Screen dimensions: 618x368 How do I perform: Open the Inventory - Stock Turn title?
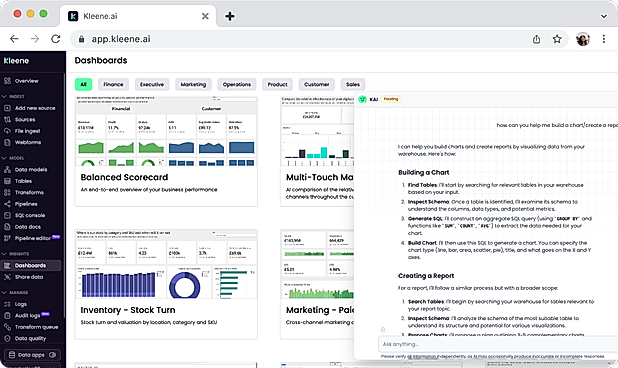tap(128, 310)
